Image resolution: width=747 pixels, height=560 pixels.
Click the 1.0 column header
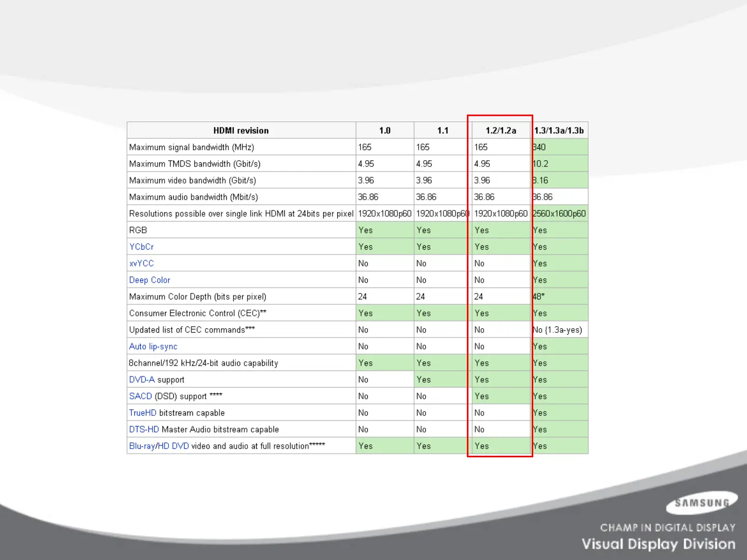(x=384, y=131)
